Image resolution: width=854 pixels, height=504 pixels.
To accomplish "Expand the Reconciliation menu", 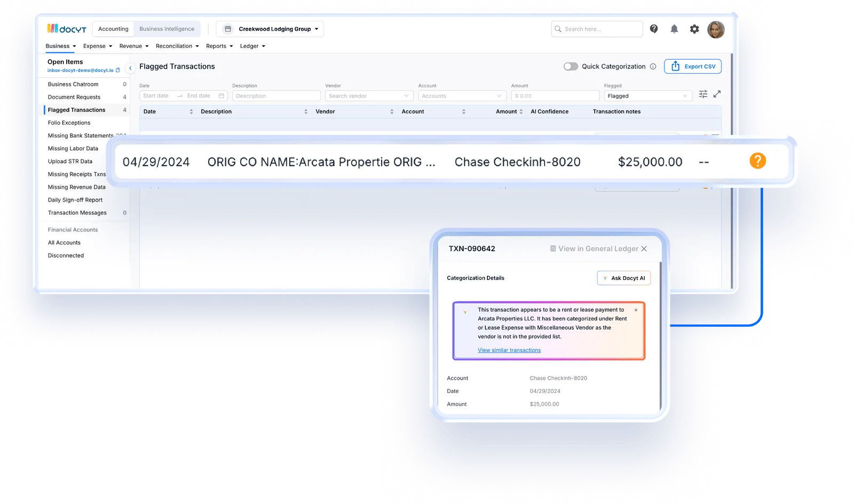I will tap(177, 46).
